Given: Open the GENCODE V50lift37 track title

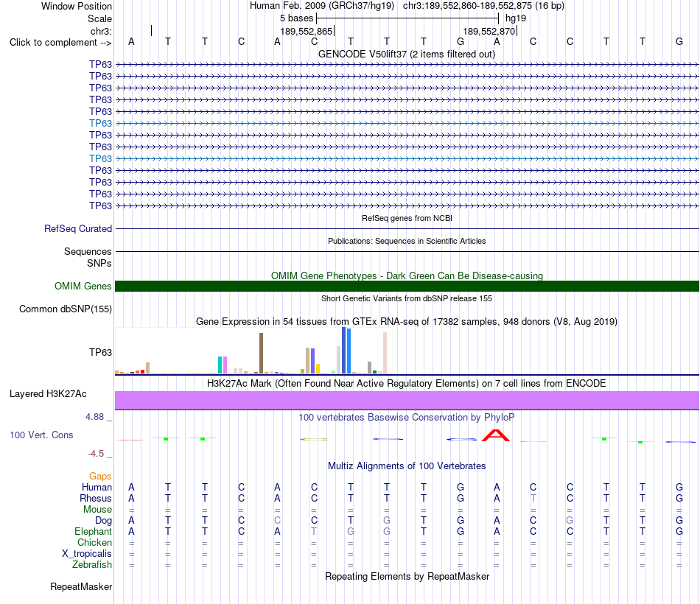Looking at the screenshot, I should 407,55.
